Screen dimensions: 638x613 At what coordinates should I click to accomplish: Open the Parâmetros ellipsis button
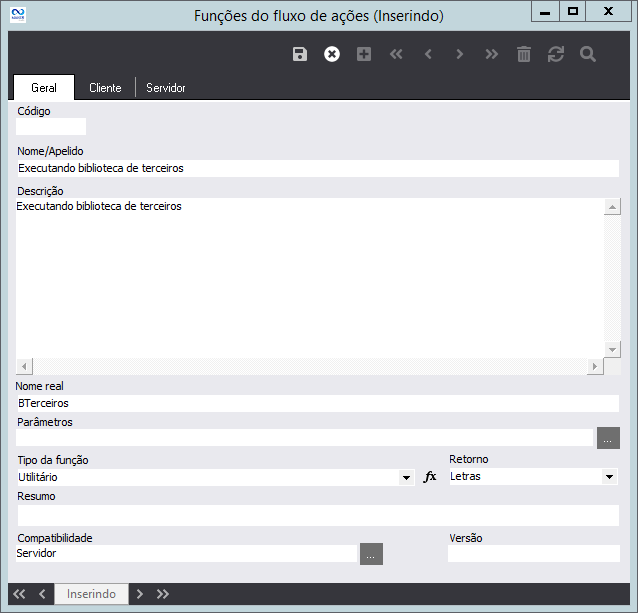point(608,438)
